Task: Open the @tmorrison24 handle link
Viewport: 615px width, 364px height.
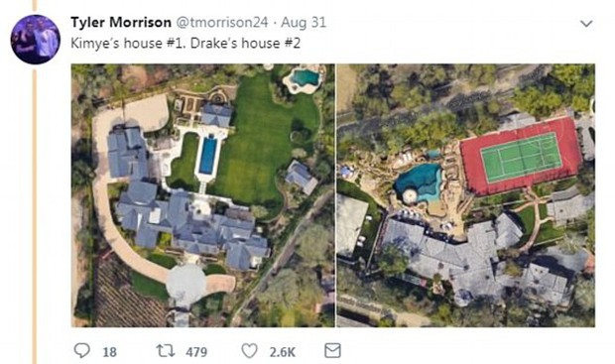Action: coord(222,23)
